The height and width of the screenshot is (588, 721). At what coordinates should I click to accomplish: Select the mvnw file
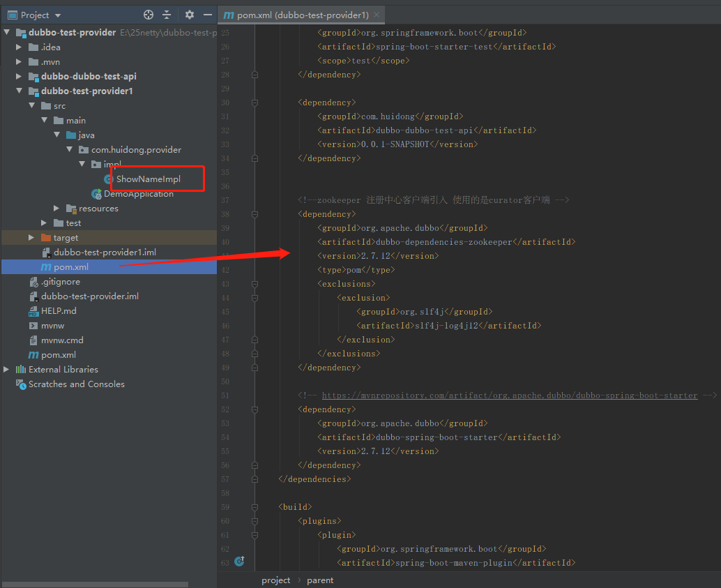[52, 326]
